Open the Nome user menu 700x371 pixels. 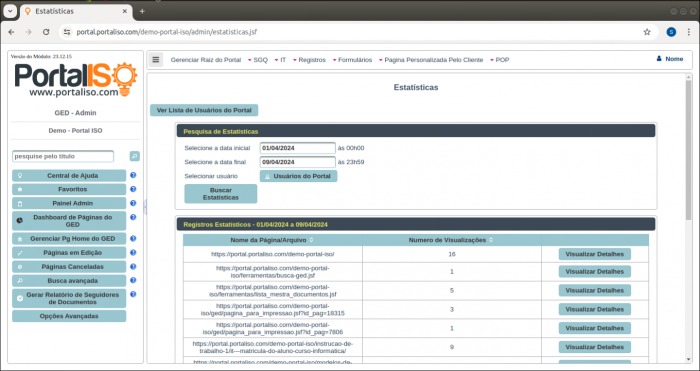coord(670,59)
